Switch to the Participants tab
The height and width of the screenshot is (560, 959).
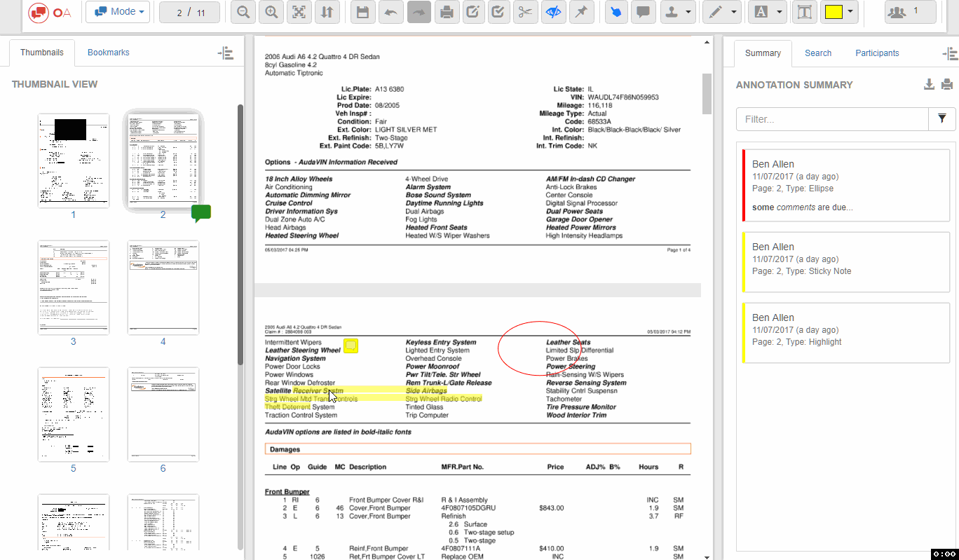(x=877, y=53)
